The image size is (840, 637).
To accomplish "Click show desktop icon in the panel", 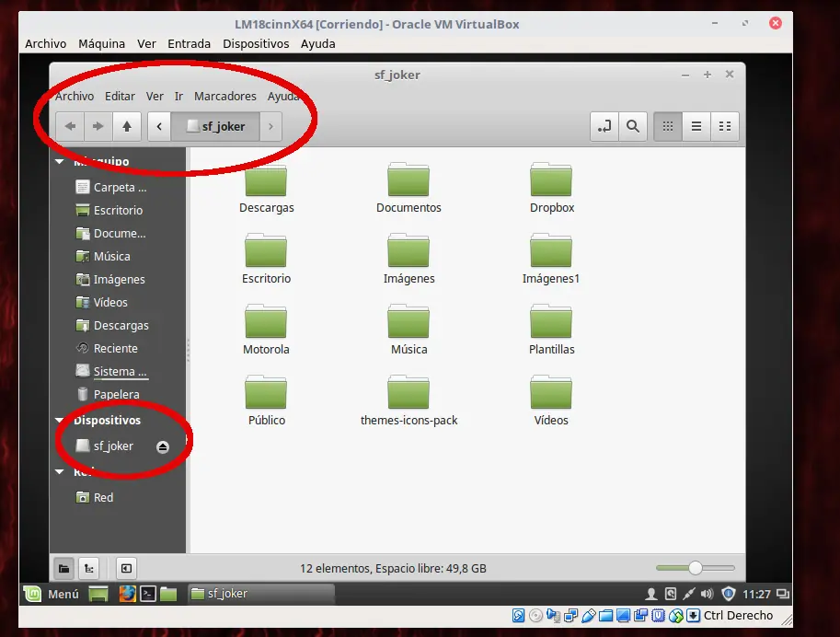I will [x=98, y=594].
